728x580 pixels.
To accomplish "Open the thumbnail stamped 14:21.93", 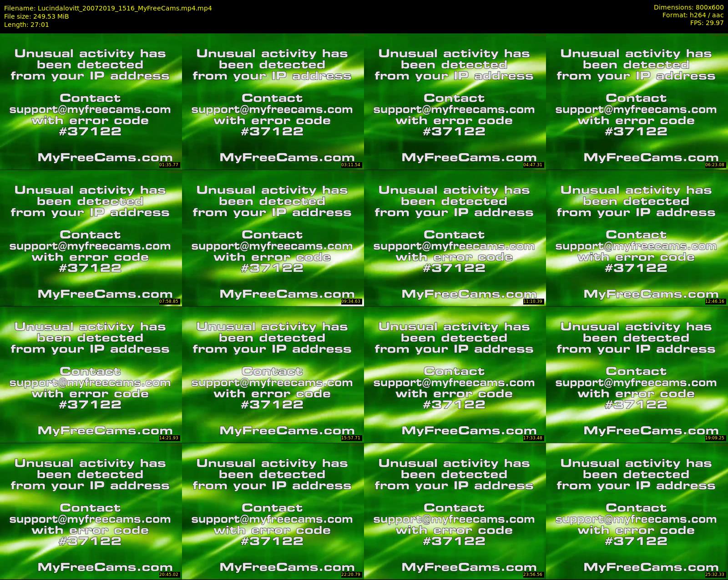I will pyautogui.click(x=91, y=375).
